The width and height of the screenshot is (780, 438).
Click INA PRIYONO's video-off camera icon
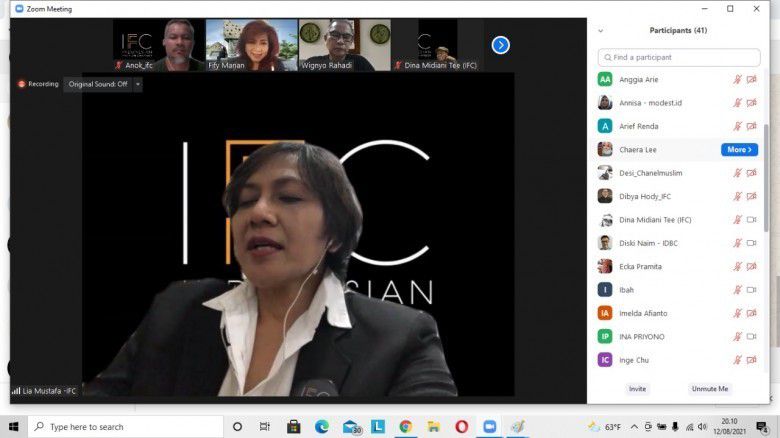click(x=752, y=337)
